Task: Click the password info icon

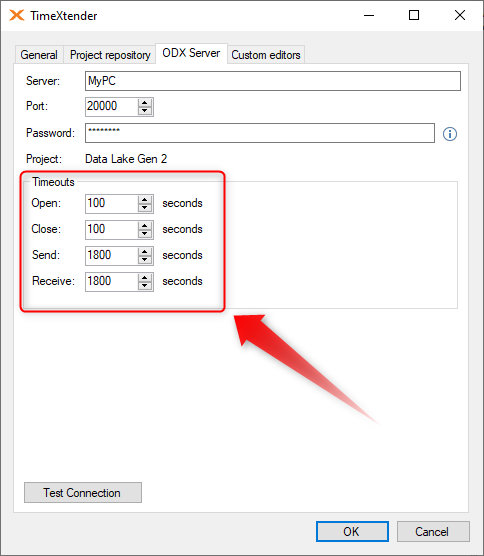Action: pyautogui.click(x=450, y=134)
